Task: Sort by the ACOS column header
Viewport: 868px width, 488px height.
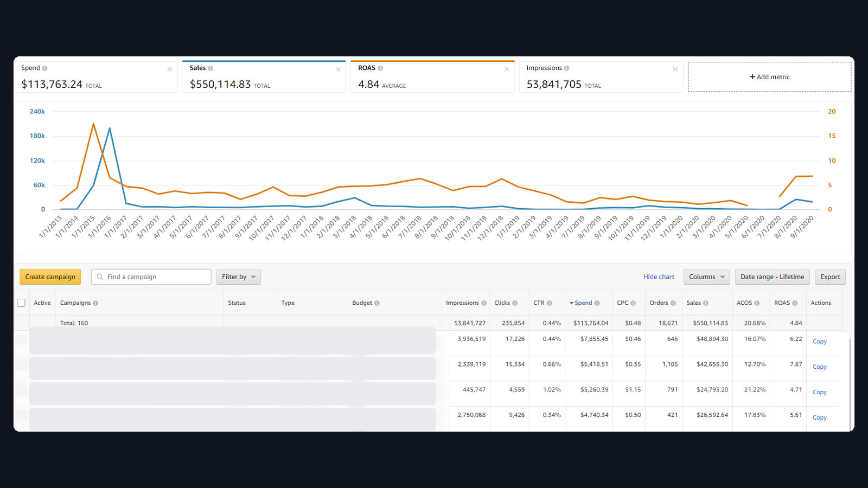Action: (744, 303)
